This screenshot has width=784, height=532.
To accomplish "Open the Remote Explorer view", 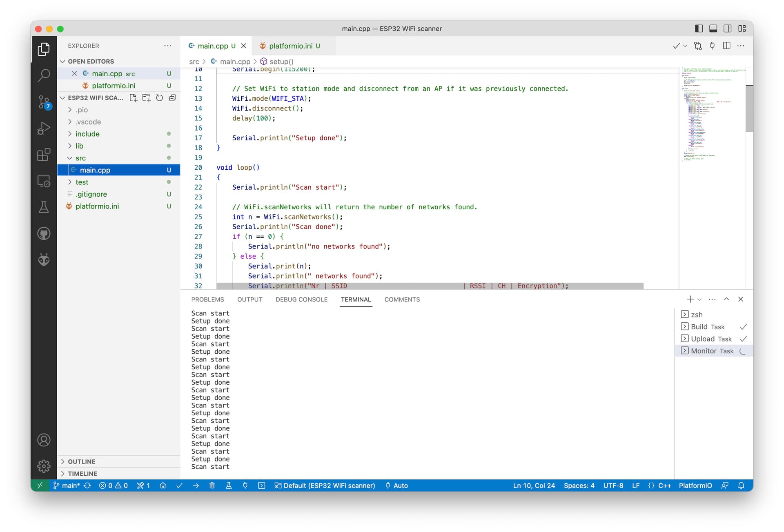I will point(44,181).
